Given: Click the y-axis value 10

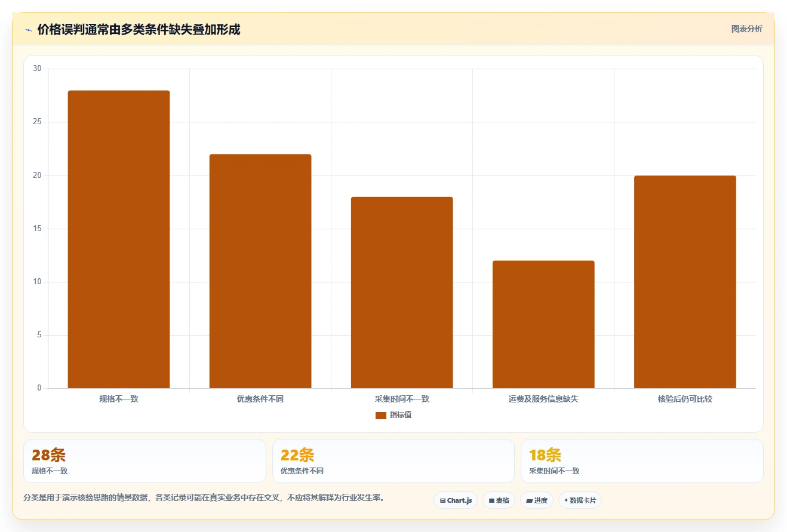Looking at the screenshot, I should tap(37, 282).
